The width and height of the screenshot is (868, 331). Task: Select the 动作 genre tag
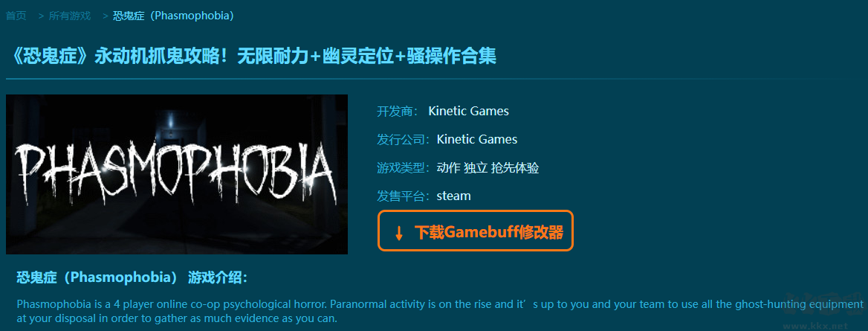pos(448,168)
